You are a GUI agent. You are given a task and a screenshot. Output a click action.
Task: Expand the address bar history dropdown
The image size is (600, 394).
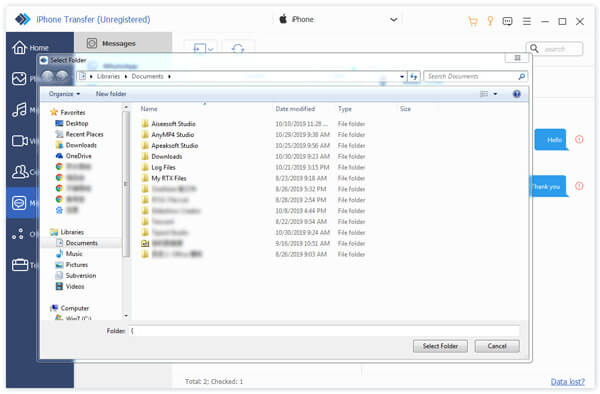402,77
